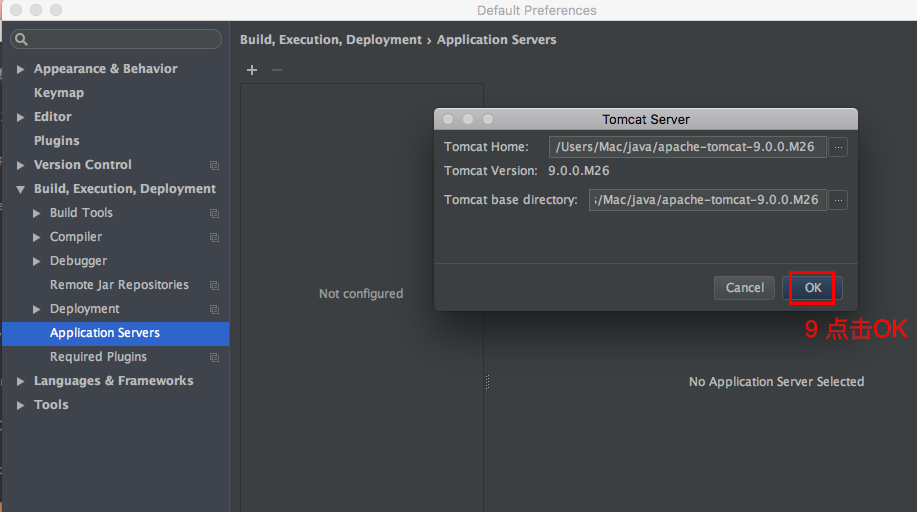Expand Languages & Frameworks section
Screen dimensions: 917x512
point(20,381)
